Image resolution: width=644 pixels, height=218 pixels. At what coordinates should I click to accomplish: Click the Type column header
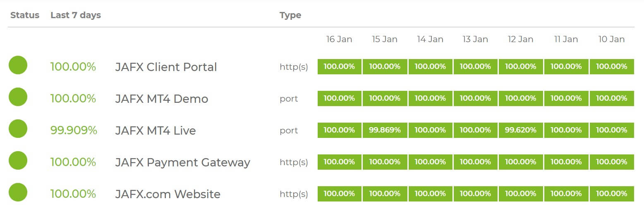click(x=290, y=16)
